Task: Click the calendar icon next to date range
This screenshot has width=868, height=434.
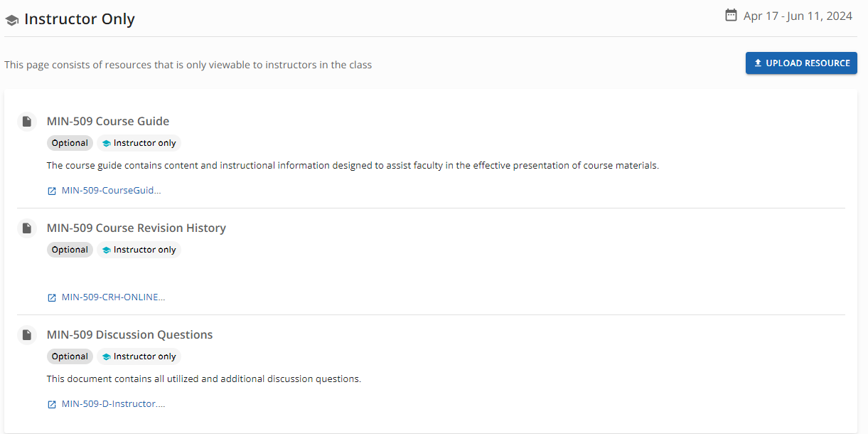Action: click(x=731, y=15)
